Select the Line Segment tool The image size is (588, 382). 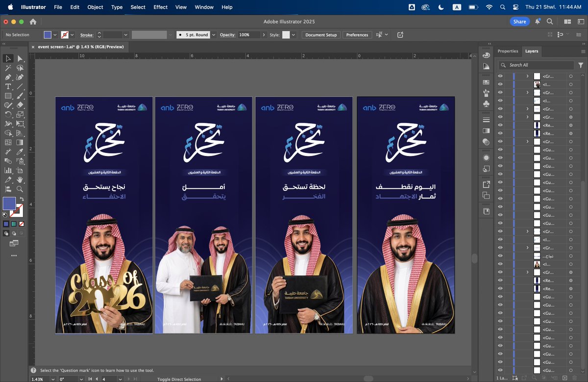click(20, 87)
